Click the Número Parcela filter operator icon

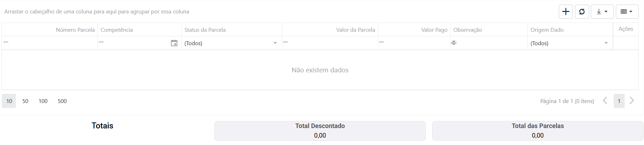pos(6,42)
